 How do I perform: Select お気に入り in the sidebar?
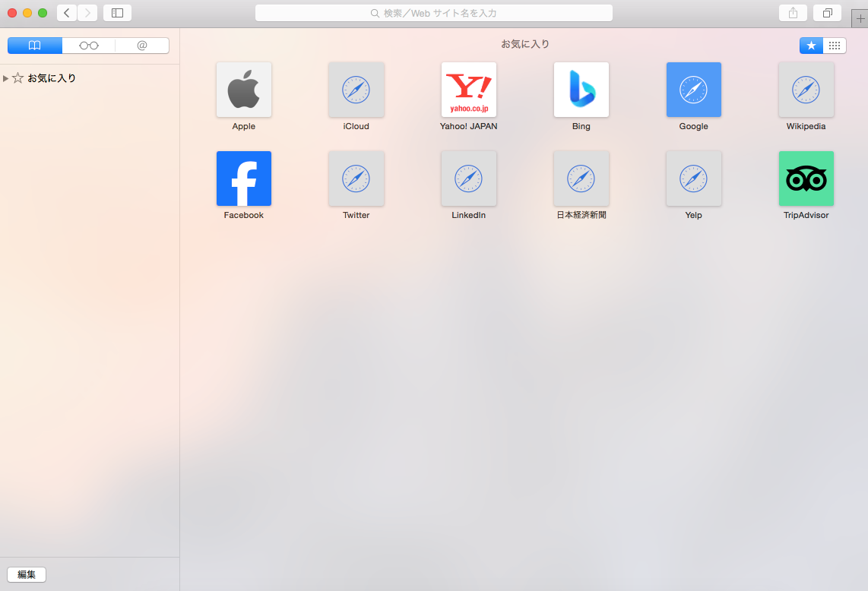[x=52, y=78]
